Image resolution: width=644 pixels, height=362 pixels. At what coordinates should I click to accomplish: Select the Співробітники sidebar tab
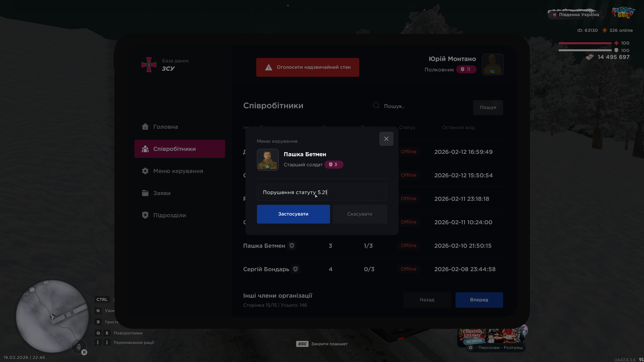pyautogui.click(x=180, y=149)
